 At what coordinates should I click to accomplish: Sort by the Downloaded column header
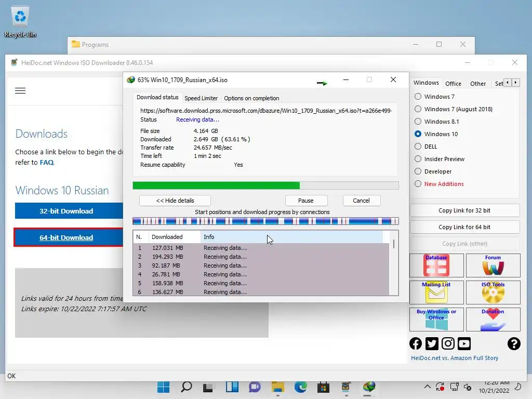tap(175, 237)
